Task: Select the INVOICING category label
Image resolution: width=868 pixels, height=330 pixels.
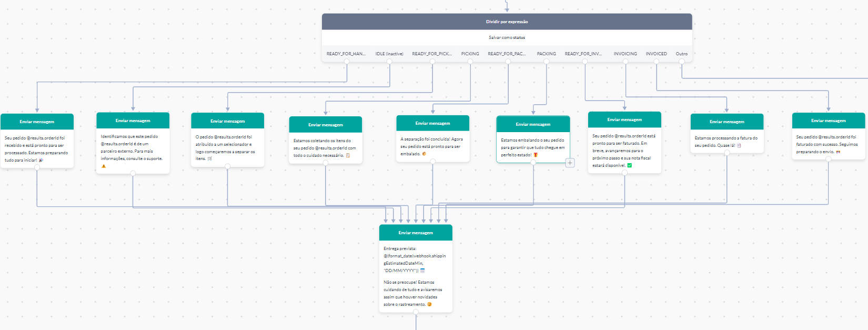Action: coord(625,54)
